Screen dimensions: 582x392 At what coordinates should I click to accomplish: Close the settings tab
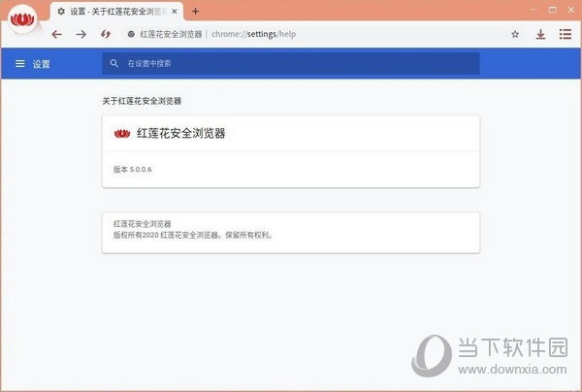[x=174, y=12]
